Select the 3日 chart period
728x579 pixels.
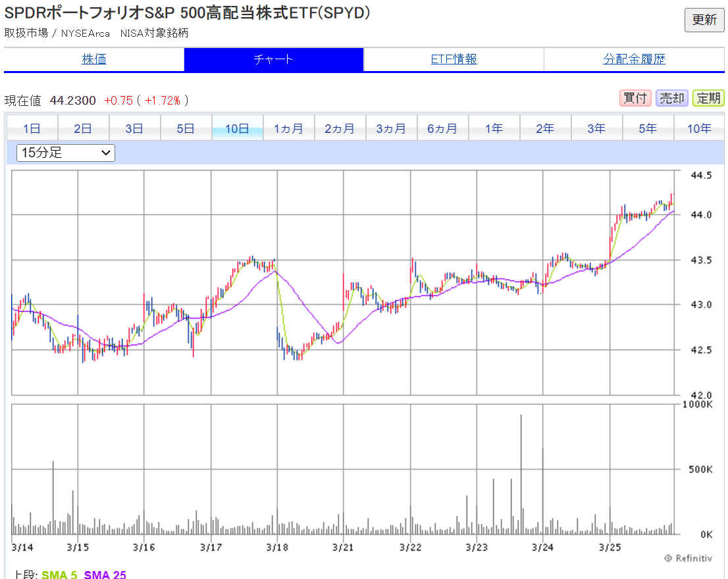click(x=135, y=128)
